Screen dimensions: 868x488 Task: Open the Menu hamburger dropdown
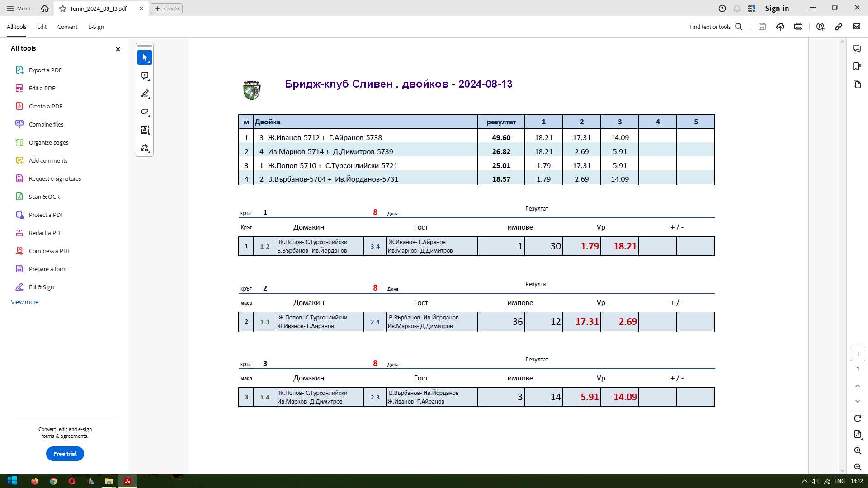point(19,9)
